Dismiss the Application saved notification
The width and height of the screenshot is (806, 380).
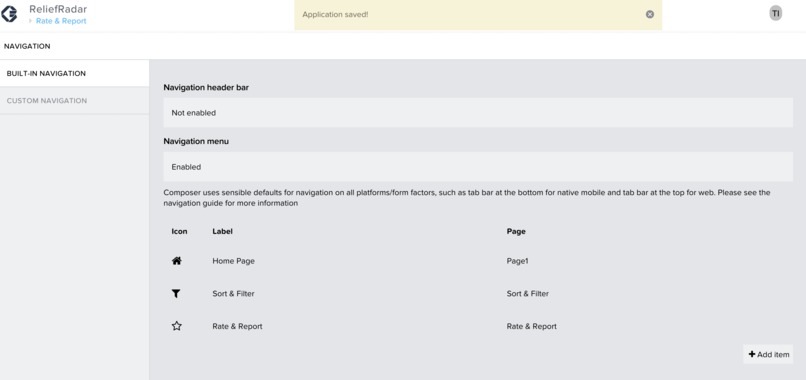tap(650, 14)
